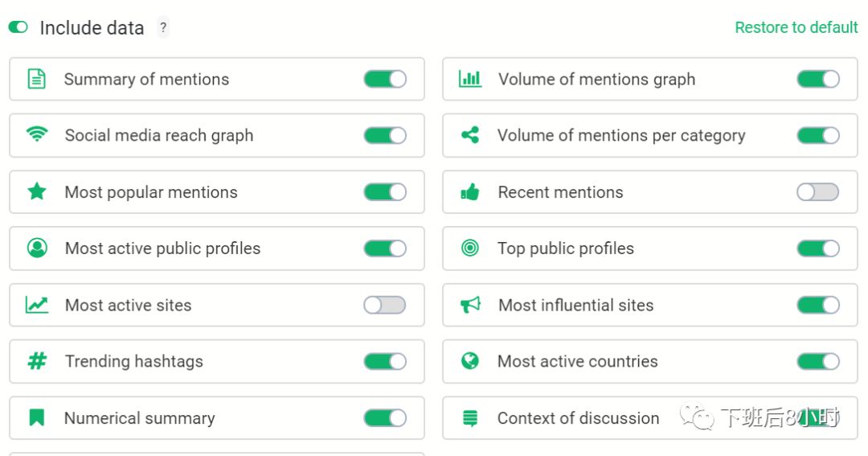This screenshot has width=868, height=456.
Task: Click the Social media reach wifi icon
Action: coord(37,134)
